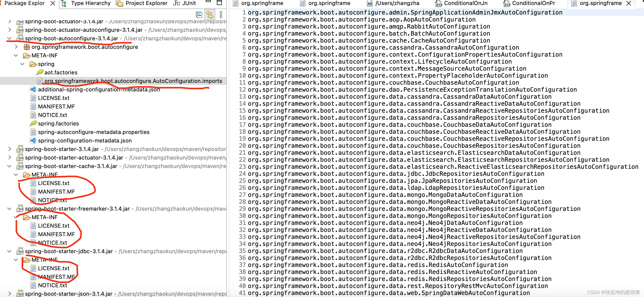Click editor line 37 RedisAutoConfiguration
The image size is (644, 297).
pos(378,265)
